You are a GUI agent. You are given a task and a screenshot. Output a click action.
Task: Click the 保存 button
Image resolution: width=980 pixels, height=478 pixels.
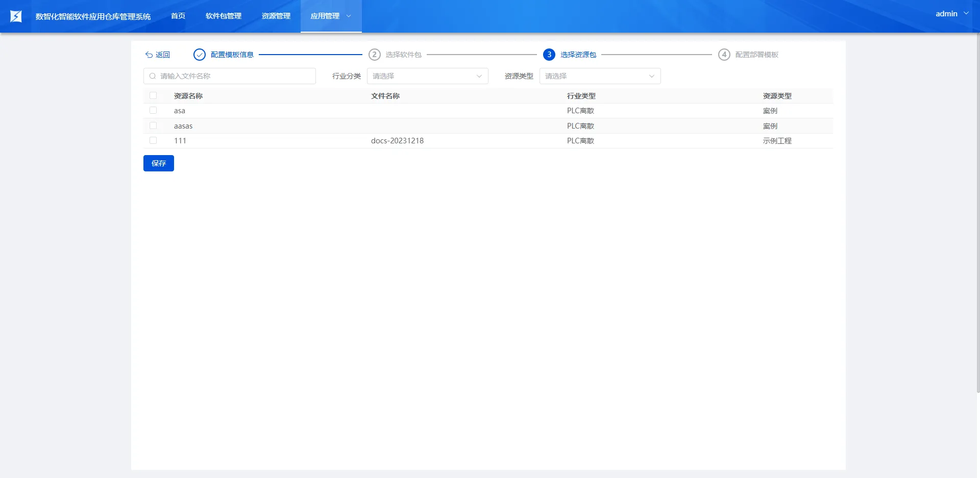159,163
